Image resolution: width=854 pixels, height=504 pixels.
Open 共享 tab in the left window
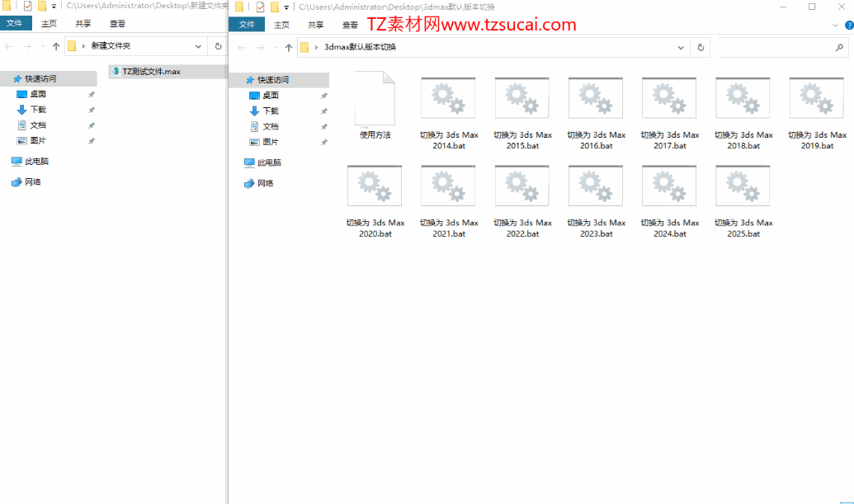click(x=83, y=23)
